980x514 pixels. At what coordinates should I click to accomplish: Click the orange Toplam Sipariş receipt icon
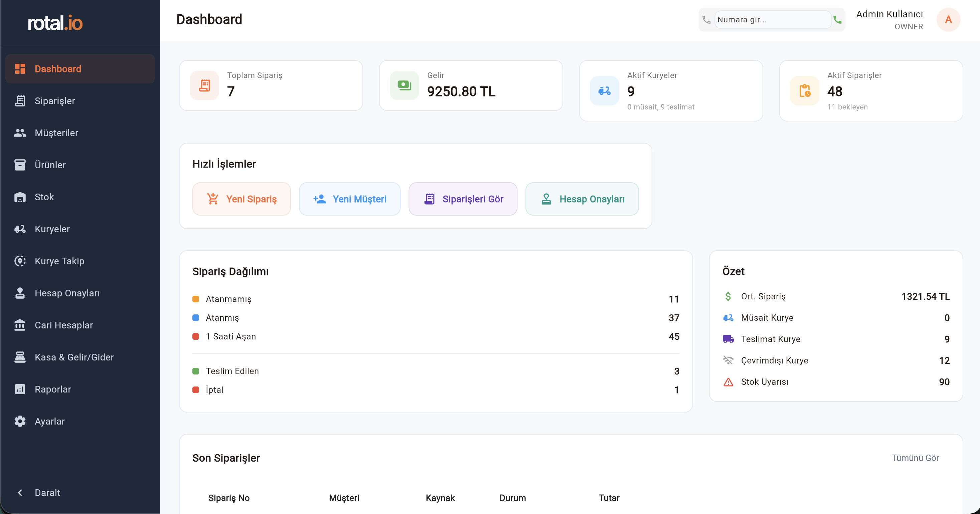204,85
